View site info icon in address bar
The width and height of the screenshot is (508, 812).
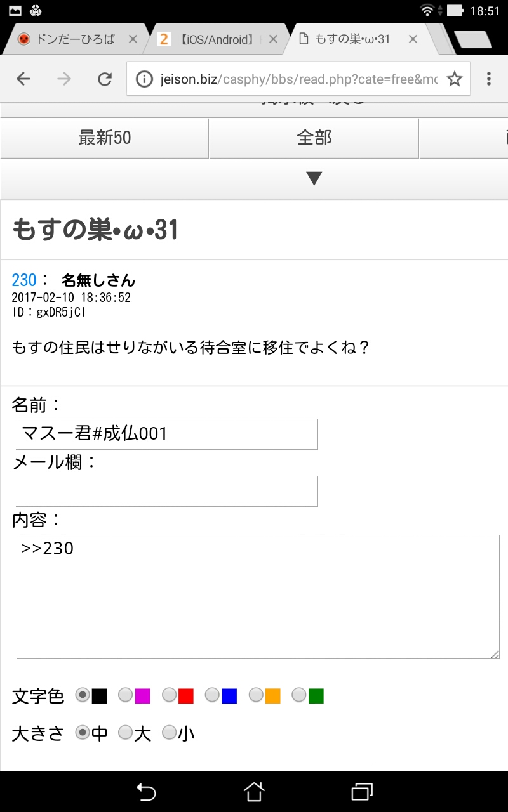pyautogui.click(x=145, y=79)
